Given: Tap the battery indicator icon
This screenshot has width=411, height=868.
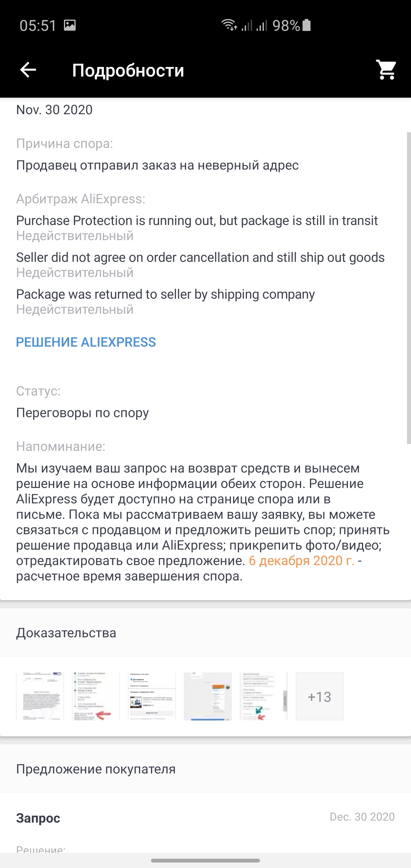Looking at the screenshot, I should coord(307,25).
